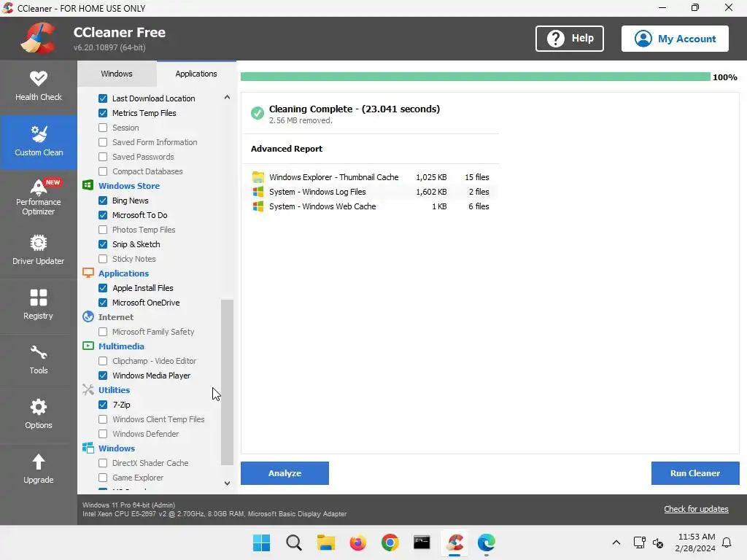The height and width of the screenshot is (560, 747).
Task: Click the Windows Web Cache row icon
Action: pyautogui.click(x=258, y=206)
